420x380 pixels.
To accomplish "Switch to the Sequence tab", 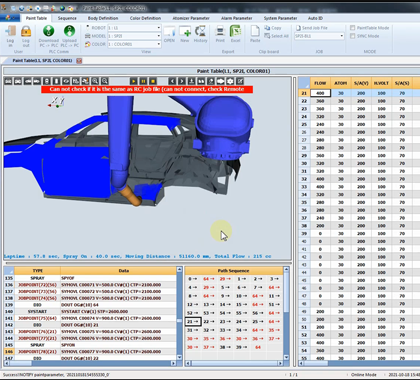I will click(67, 18).
